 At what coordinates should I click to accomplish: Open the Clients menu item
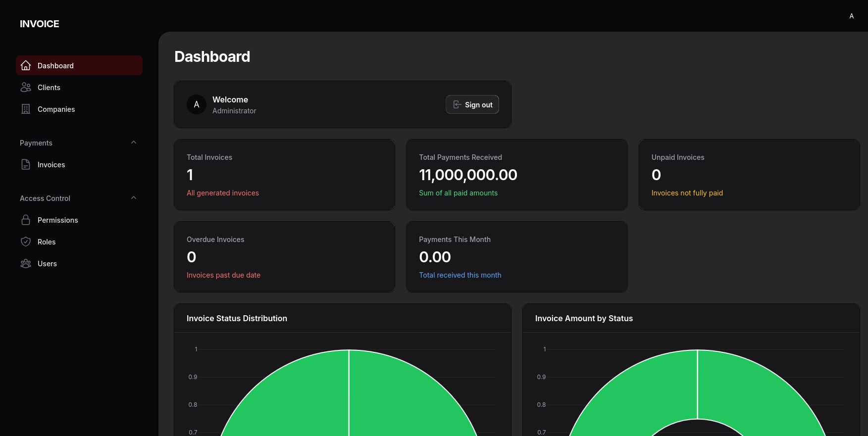pos(49,88)
